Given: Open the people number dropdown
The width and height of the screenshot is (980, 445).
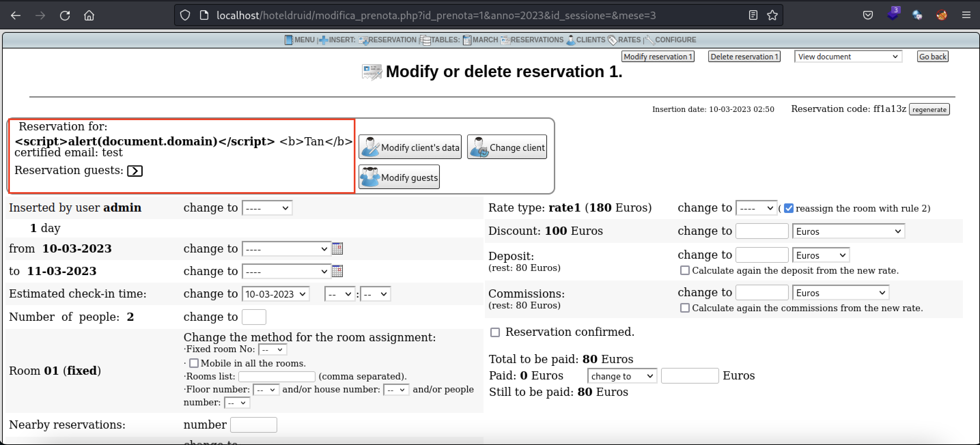Looking at the screenshot, I should tap(237, 403).
